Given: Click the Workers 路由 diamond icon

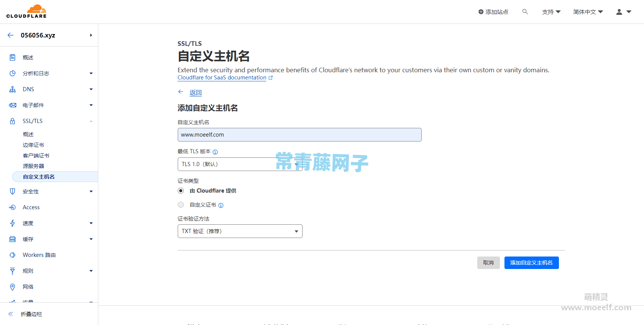Looking at the screenshot, I should [x=12, y=255].
